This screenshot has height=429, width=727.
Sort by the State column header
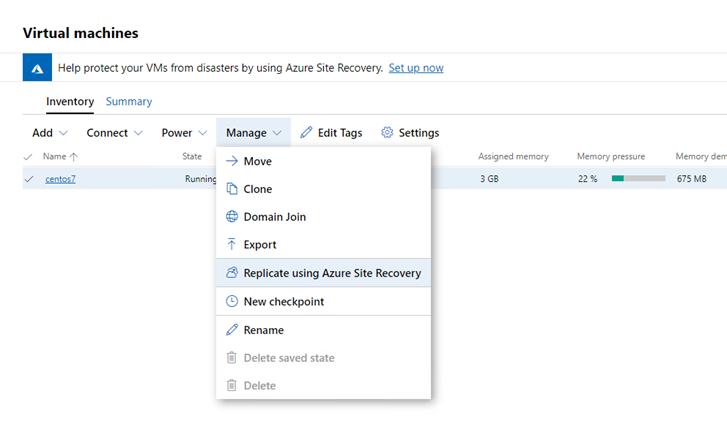click(192, 156)
